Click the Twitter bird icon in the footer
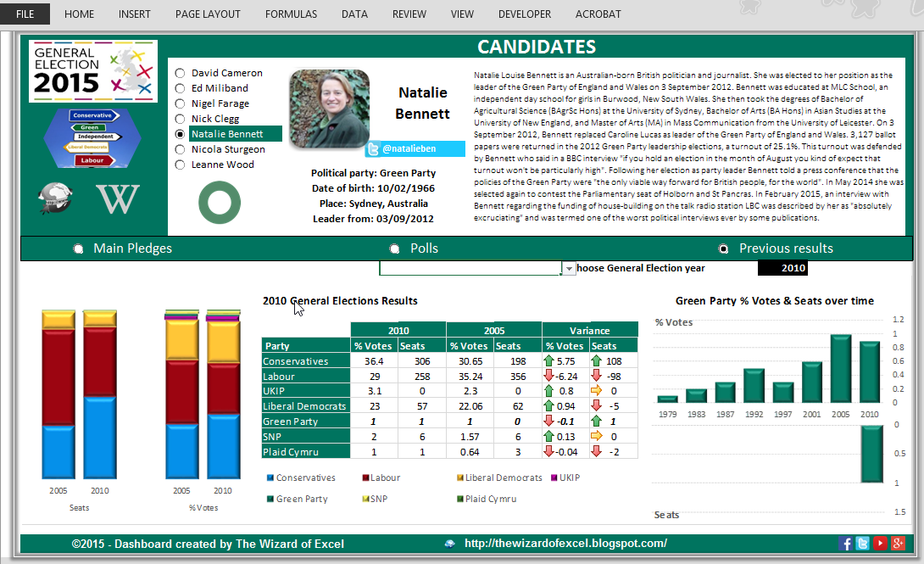 tap(862, 544)
